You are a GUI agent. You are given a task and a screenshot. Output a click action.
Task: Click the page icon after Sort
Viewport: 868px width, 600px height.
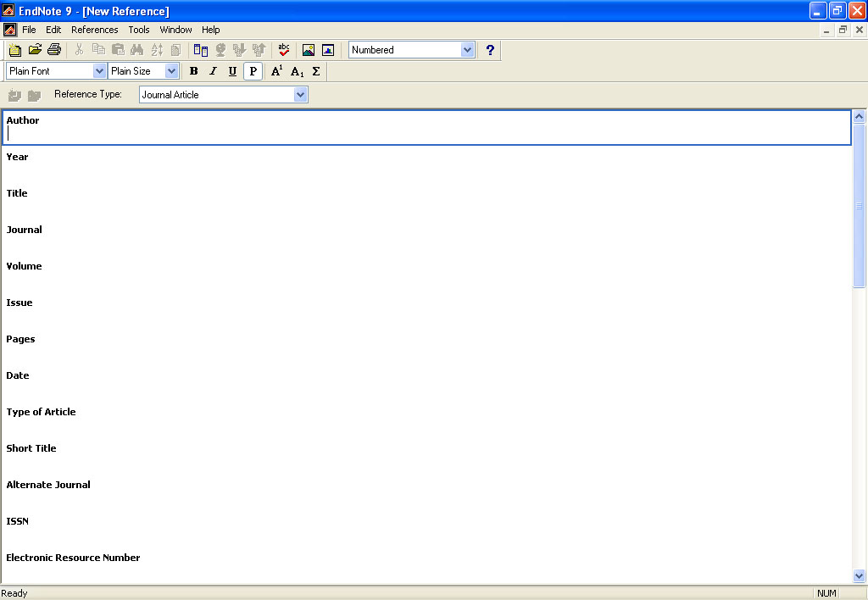coord(175,50)
